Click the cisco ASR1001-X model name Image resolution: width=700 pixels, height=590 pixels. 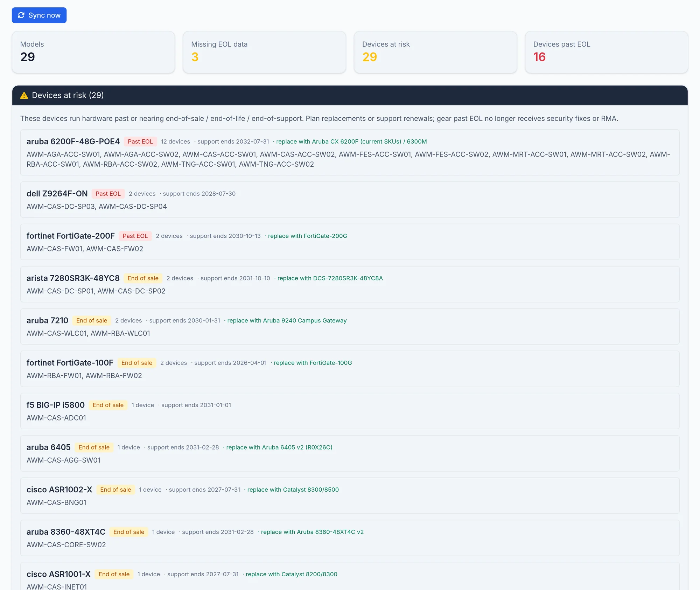[x=59, y=575]
